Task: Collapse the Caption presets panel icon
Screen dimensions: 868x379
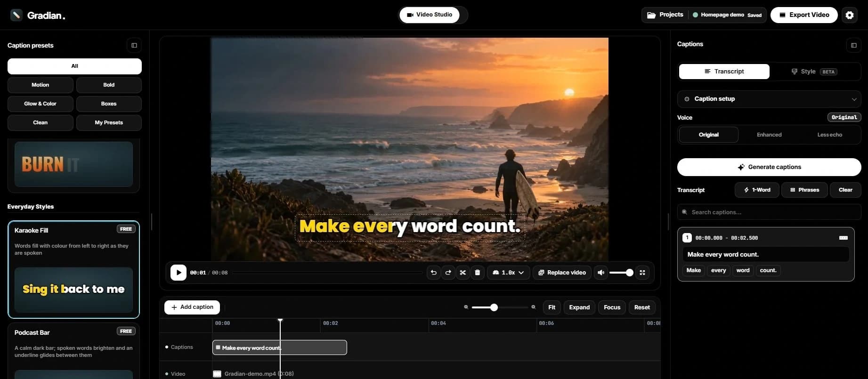Action: [x=134, y=45]
